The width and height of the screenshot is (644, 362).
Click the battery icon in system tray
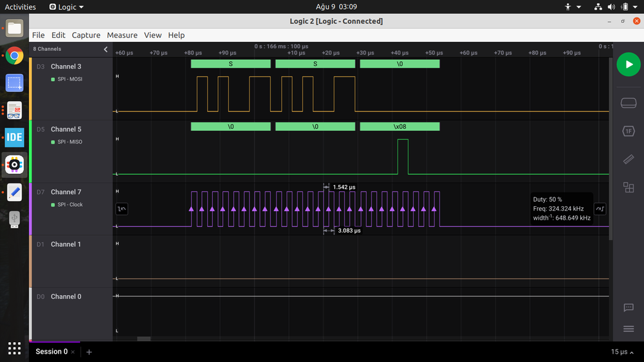[x=625, y=6]
